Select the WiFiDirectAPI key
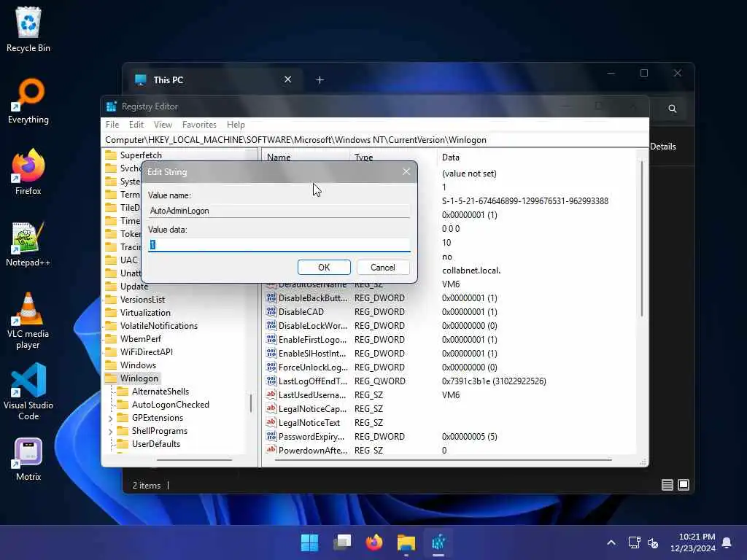This screenshot has height=560, width=747. [146, 352]
